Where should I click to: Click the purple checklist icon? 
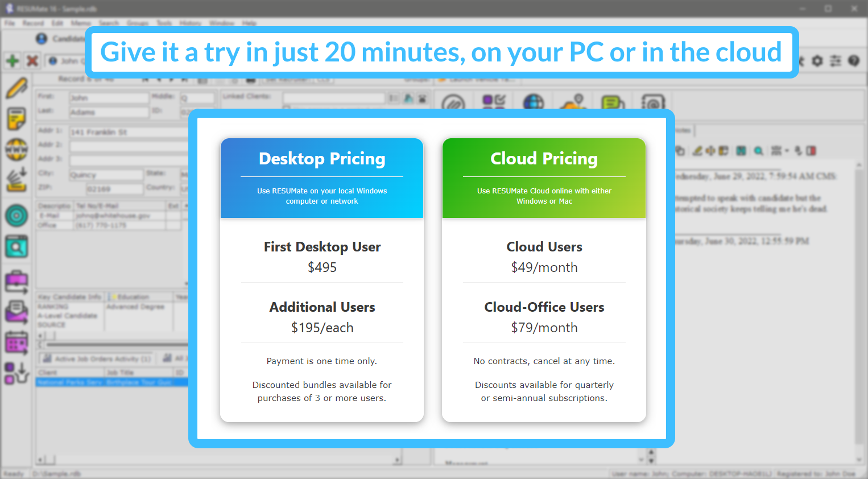click(494, 102)
